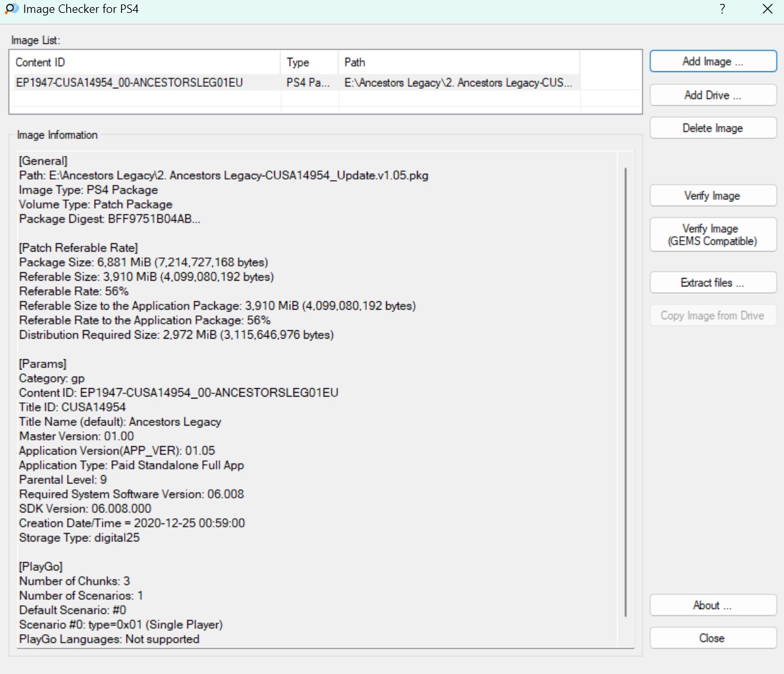
Task: Click the Ancestors Legacy path cell in list
Action: tap(458, 82)
